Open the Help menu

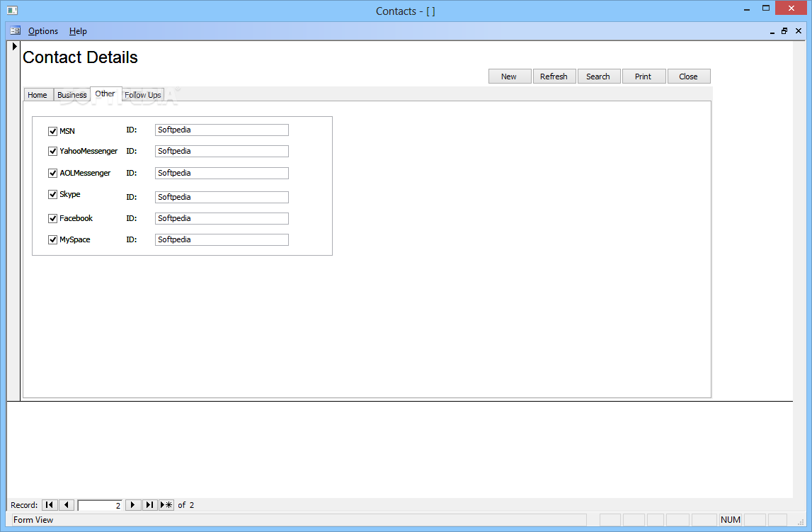pyautogui.click(x=78, y=31)
